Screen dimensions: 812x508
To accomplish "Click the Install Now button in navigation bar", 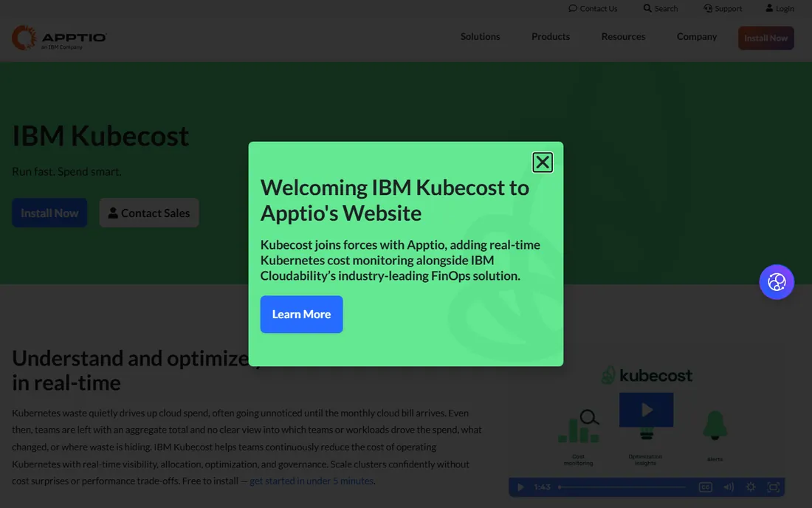I will click(766, 38).
